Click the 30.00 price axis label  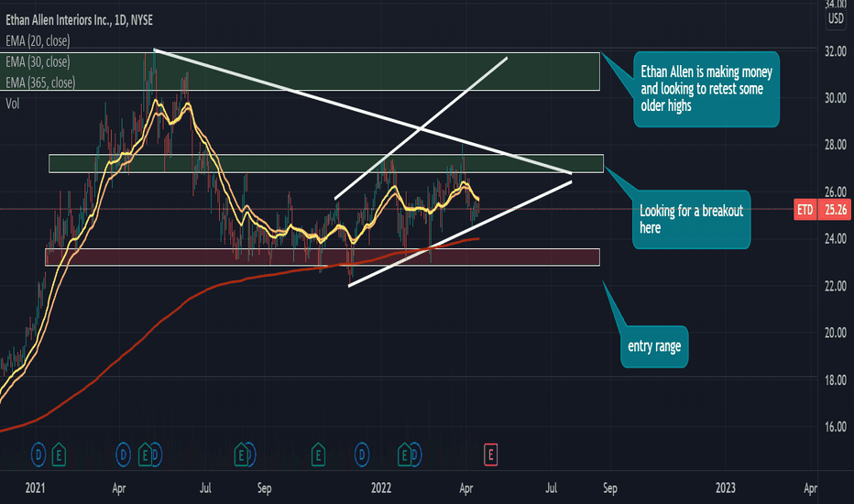[x=836, y=98]
